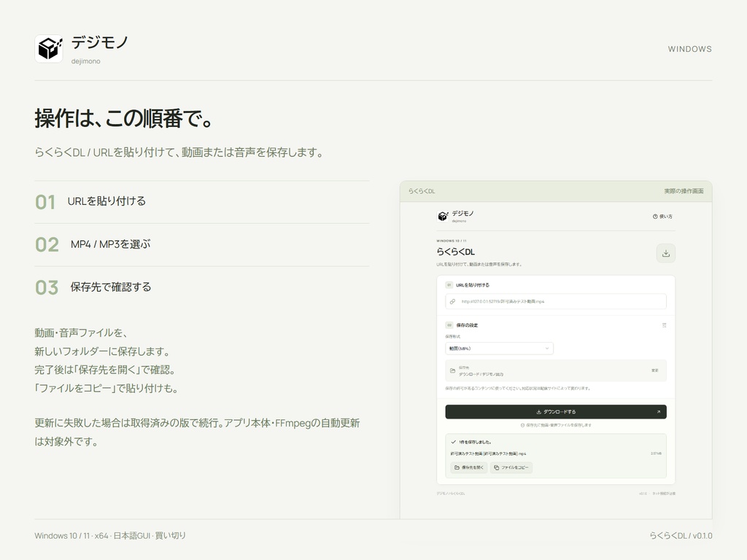Click the 1件を保存しました status message
The image size is (747, 560).
475,442
